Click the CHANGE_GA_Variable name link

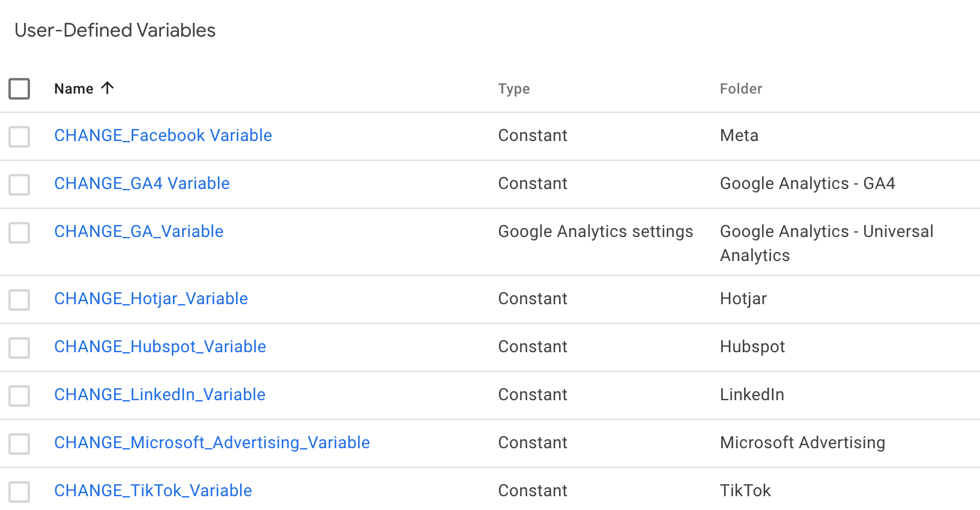(139, 232)
